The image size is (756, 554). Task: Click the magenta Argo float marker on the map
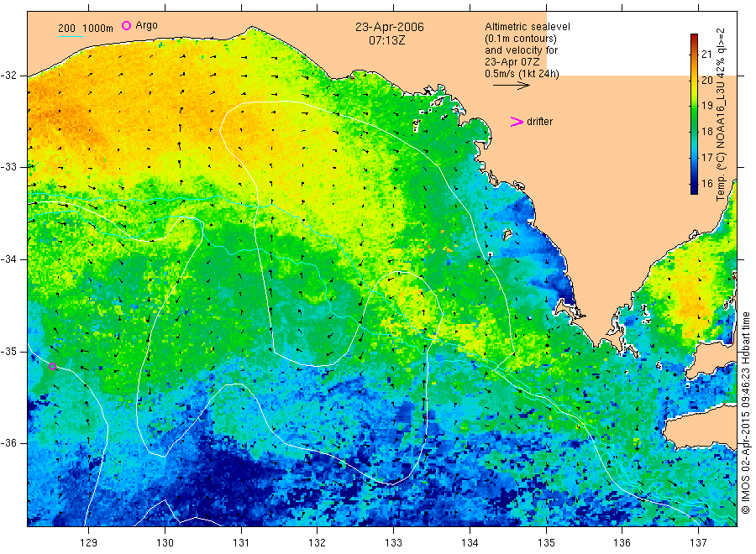53,367
